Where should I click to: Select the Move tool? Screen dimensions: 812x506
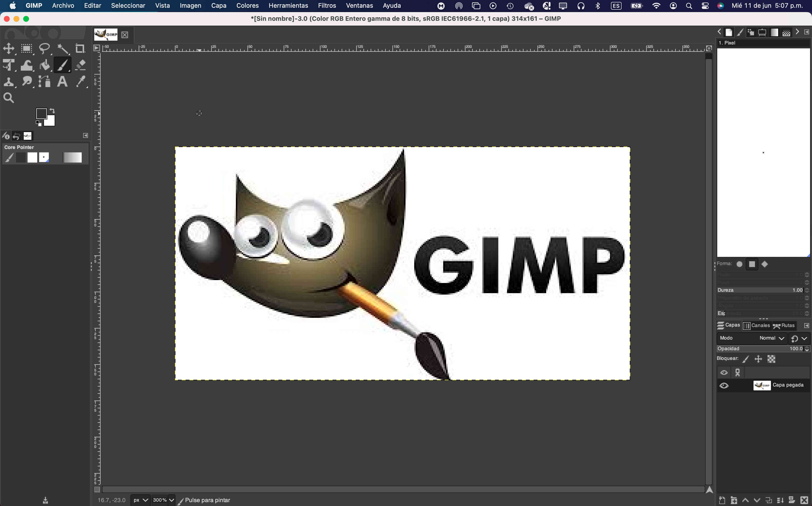coord(9,49)
